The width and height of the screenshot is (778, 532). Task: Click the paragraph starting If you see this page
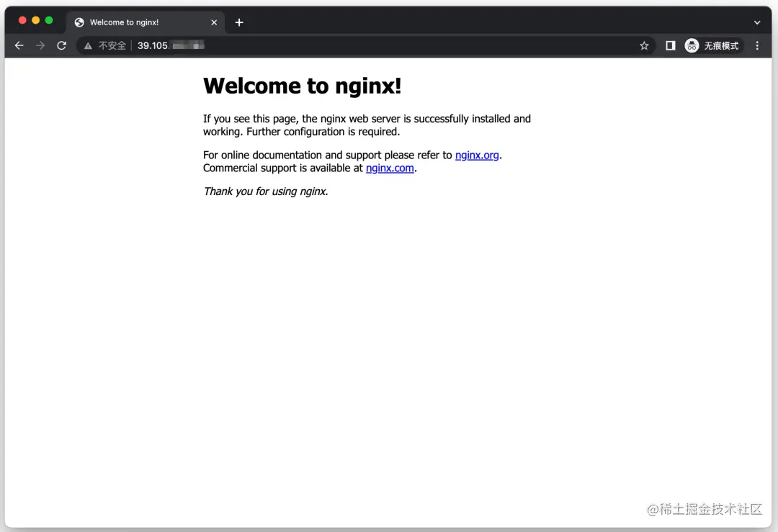[367, 125]
